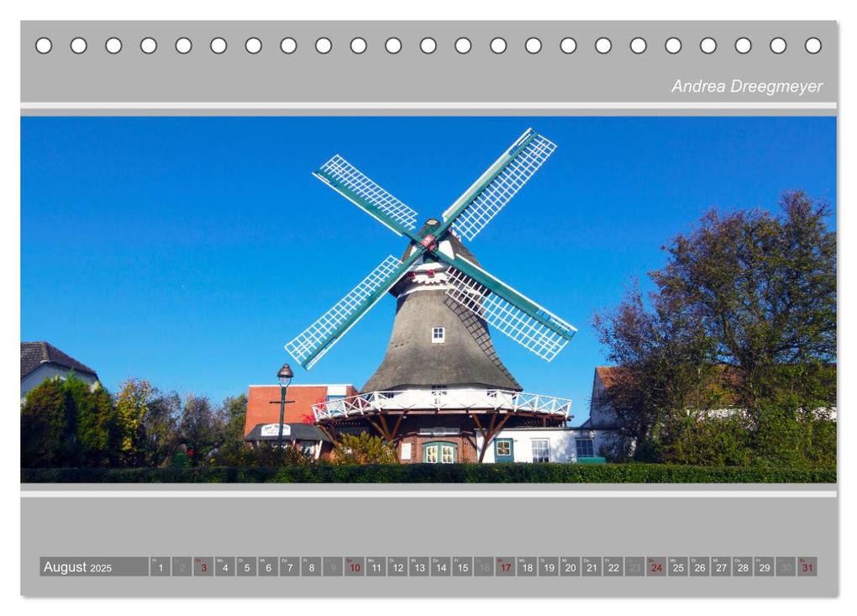Select faded Saturday date 16
This screenshot has width=857, height=616.
click(x=484, y=566)
